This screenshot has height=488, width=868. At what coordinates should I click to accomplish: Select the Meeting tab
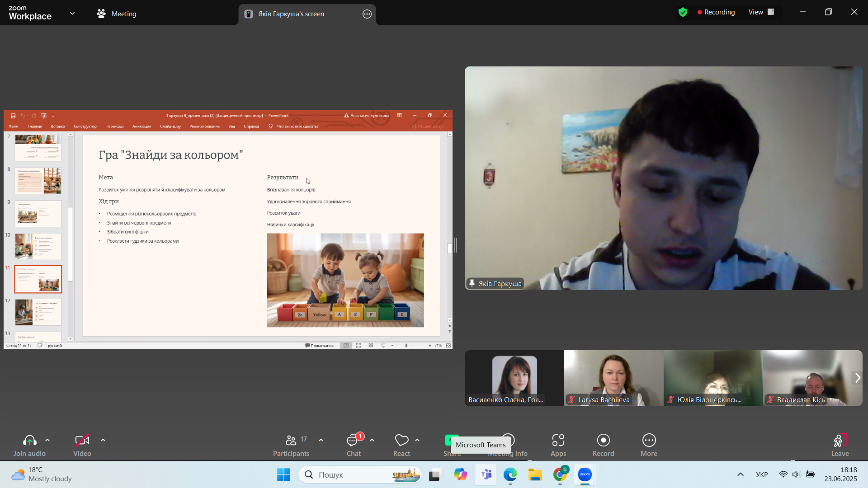[x=117, y=14]
